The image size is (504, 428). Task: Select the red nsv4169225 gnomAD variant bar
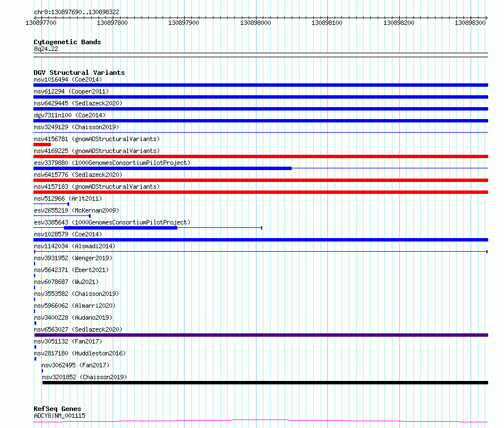pyautogui.click(x=260, y=156)
